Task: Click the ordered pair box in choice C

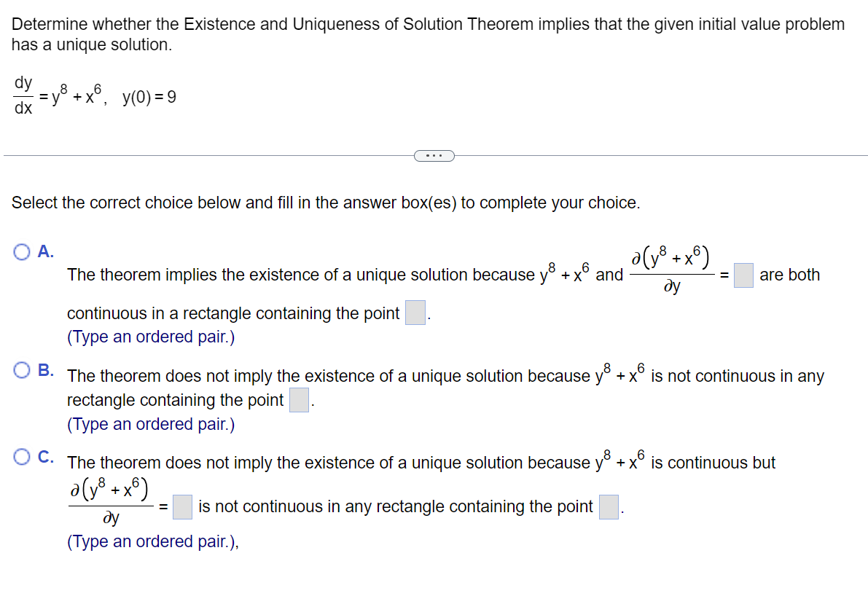Action: tap(609, 506)
